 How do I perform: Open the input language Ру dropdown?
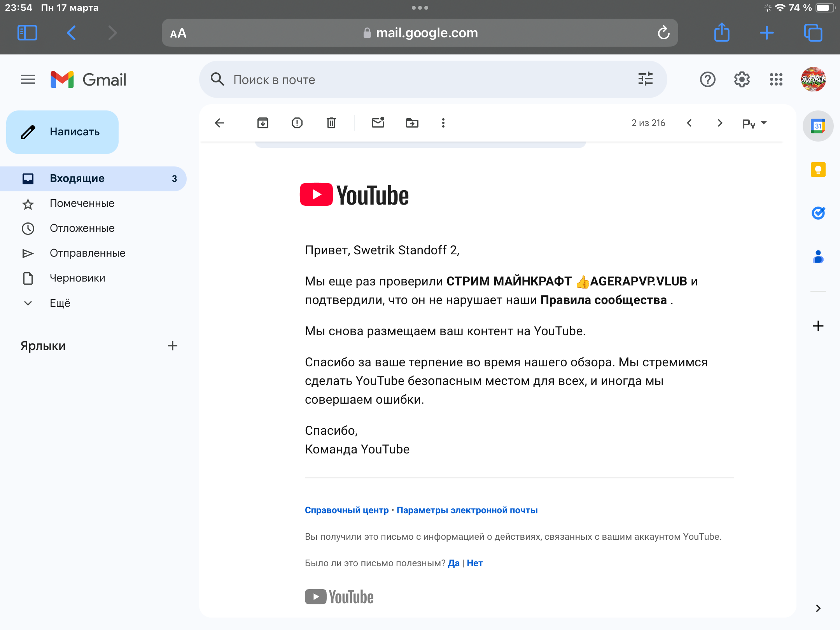(x=754, y=123)
